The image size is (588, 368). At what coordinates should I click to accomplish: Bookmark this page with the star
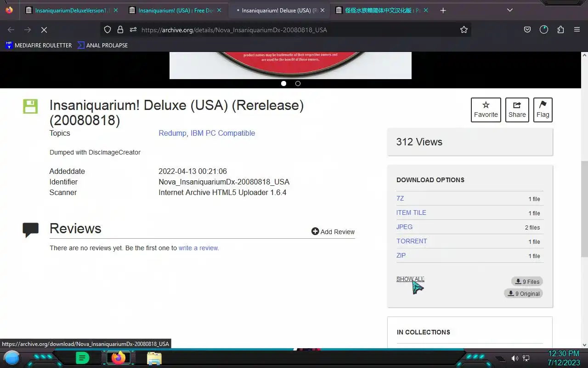pos(464,29)
